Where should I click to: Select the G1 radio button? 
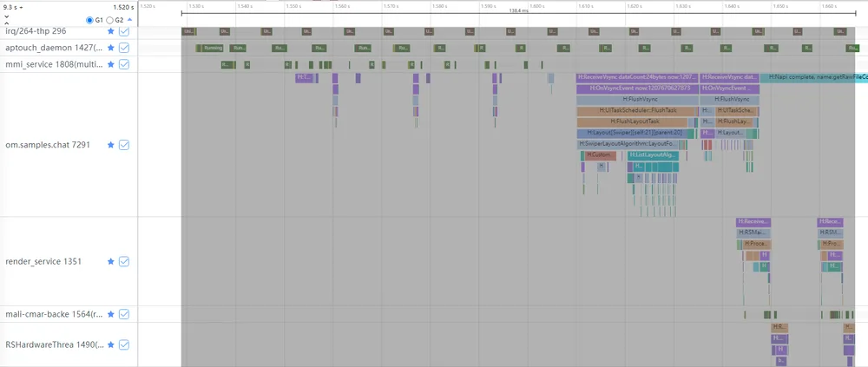click(89, 20)
